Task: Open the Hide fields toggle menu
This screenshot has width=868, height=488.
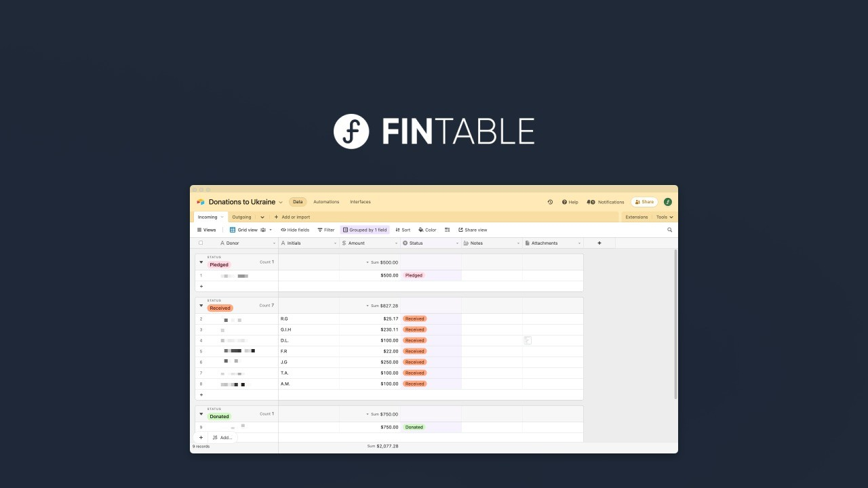Action: [294, 230]
